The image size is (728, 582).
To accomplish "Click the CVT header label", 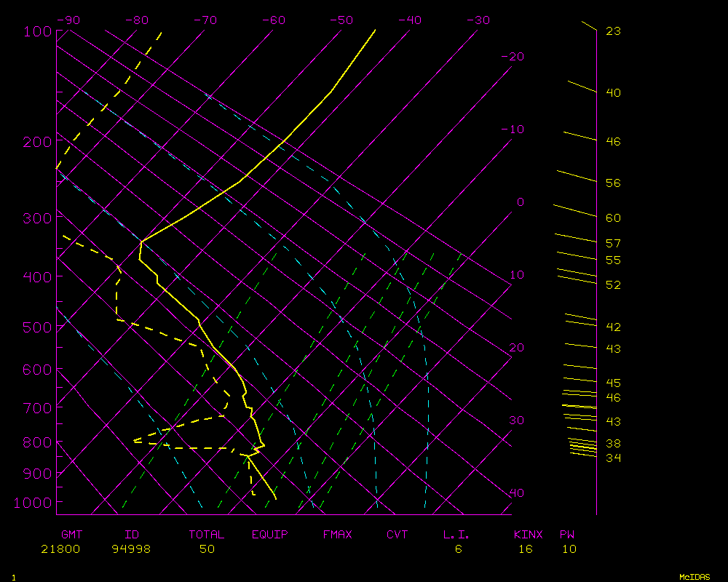I will click(x=397, y=535).
